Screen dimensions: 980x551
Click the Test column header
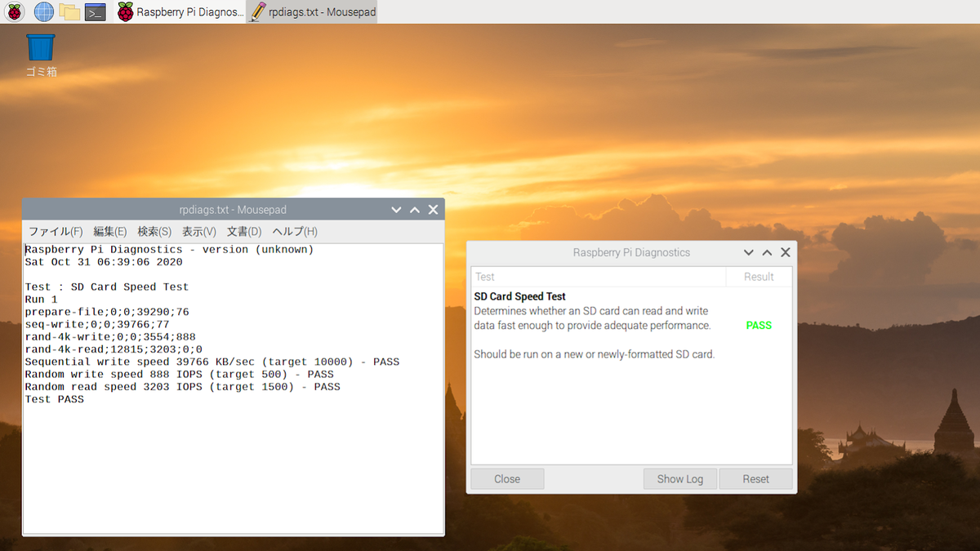[x=599, y=277]
